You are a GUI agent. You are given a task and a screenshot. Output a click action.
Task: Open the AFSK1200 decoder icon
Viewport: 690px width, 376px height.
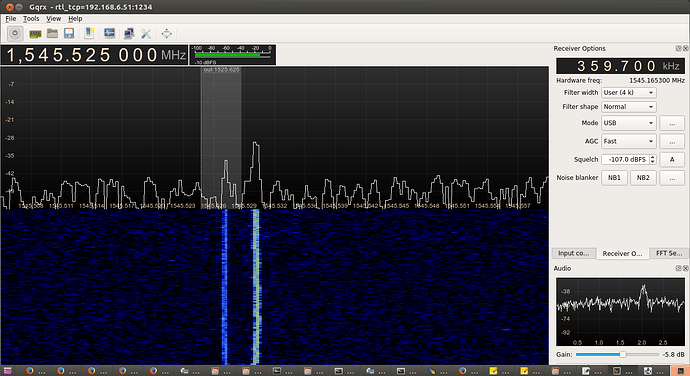click(x=109, y=33)
